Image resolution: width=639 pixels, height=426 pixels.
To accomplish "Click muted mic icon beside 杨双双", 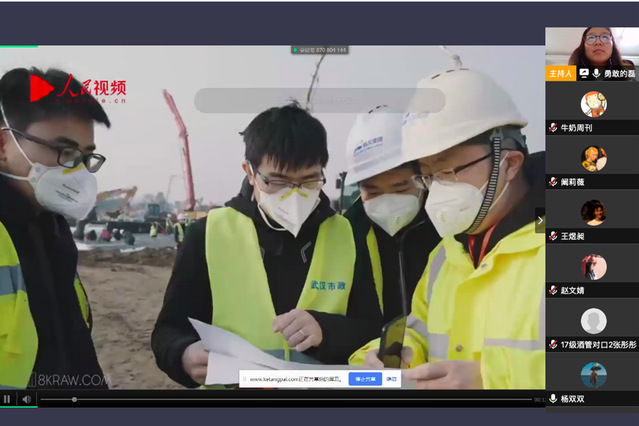I will pyautogui.click(x=553, y=398).
